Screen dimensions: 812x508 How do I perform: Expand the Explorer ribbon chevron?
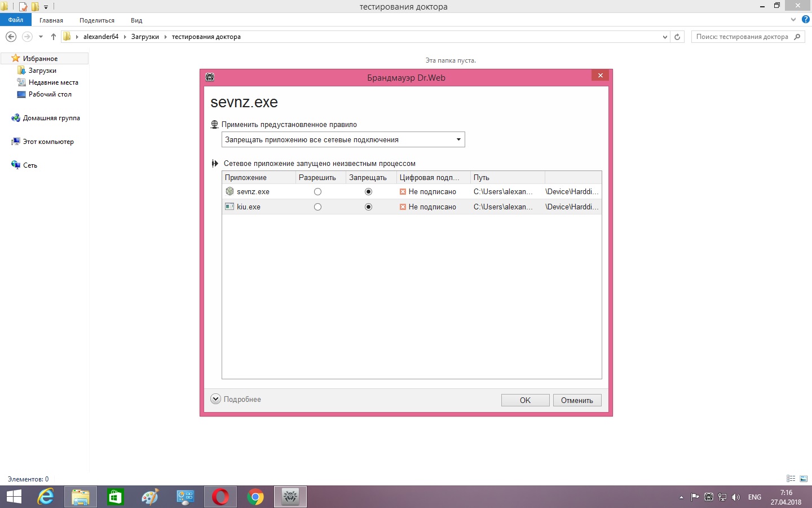pyautogui.click(x=793, y=19)
